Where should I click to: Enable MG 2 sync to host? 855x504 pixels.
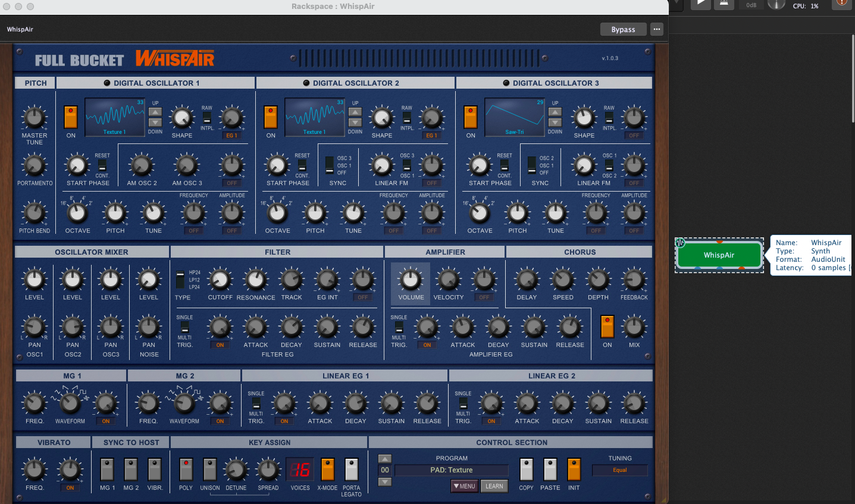(x=131, y=469)
